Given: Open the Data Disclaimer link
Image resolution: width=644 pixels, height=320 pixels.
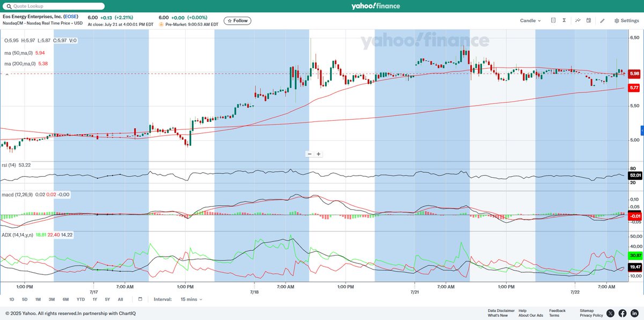Looking at the screenshot, I should pos(501,310).
